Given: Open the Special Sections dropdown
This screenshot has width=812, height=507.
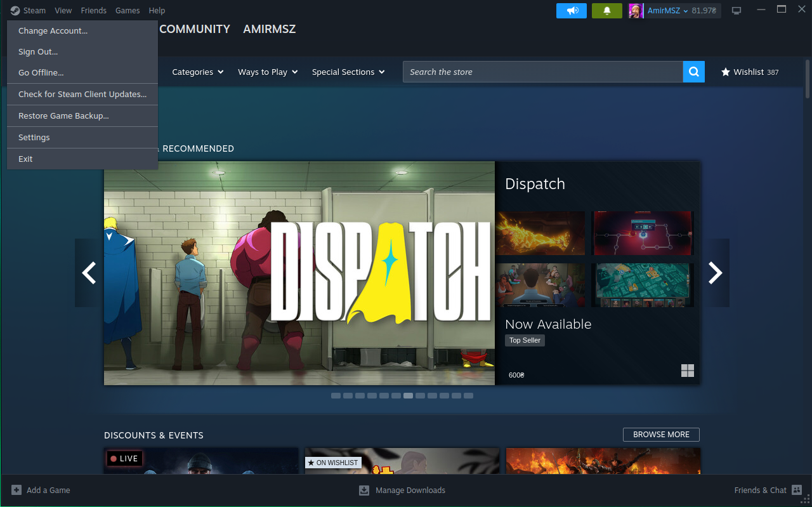Looking at the screenshot, I should pyautogui.click(x=348, y=72).
